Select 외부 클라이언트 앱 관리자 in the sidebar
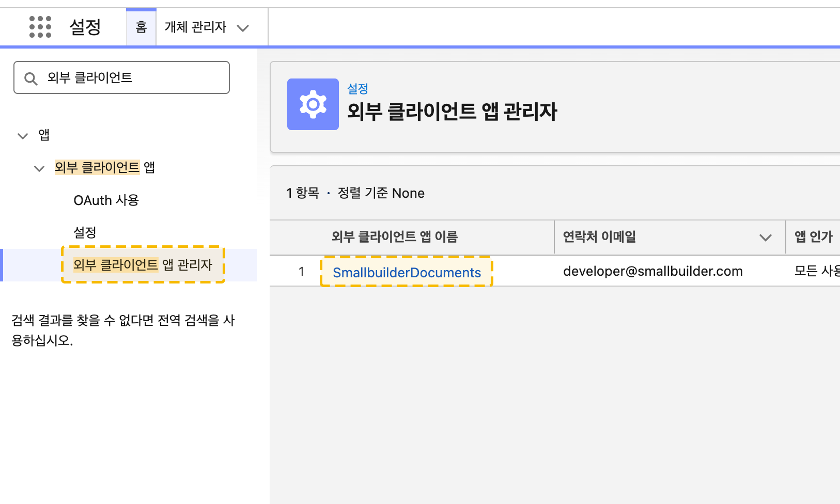Viewport: 840px width, 504px height. (x=143, y=265)
